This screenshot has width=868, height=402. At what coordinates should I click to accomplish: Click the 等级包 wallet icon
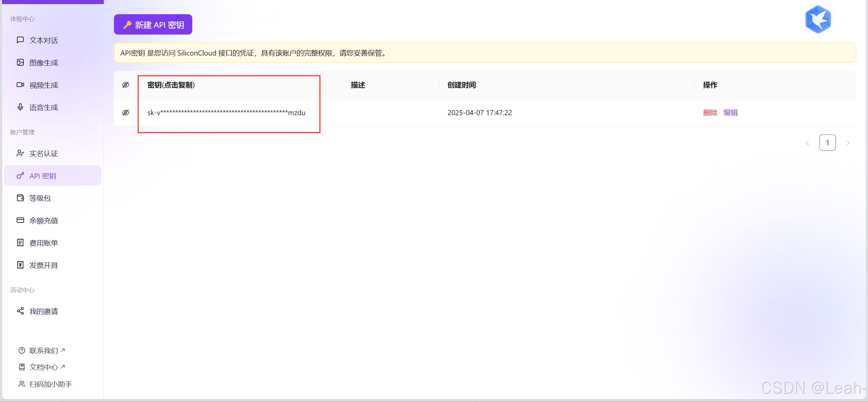pos(20,198)
